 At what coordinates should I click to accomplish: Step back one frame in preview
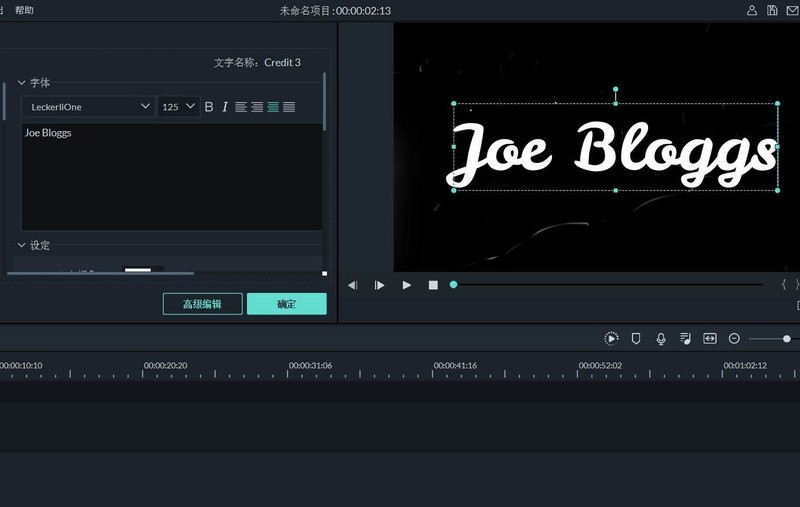pos(353,285)
